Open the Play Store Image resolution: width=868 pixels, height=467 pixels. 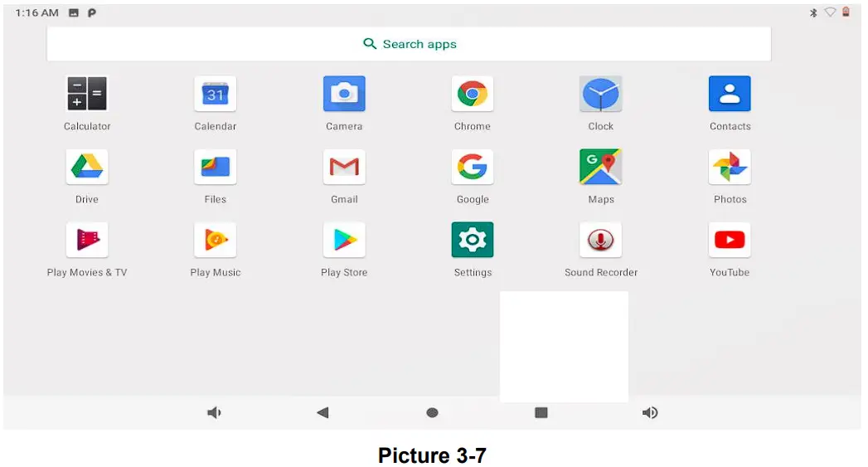[x=344, y=240]
